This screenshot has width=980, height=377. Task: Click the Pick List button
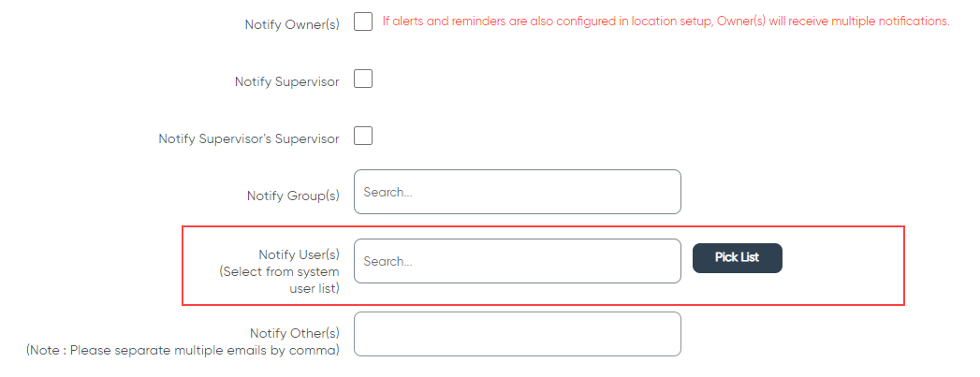(737, 258)
